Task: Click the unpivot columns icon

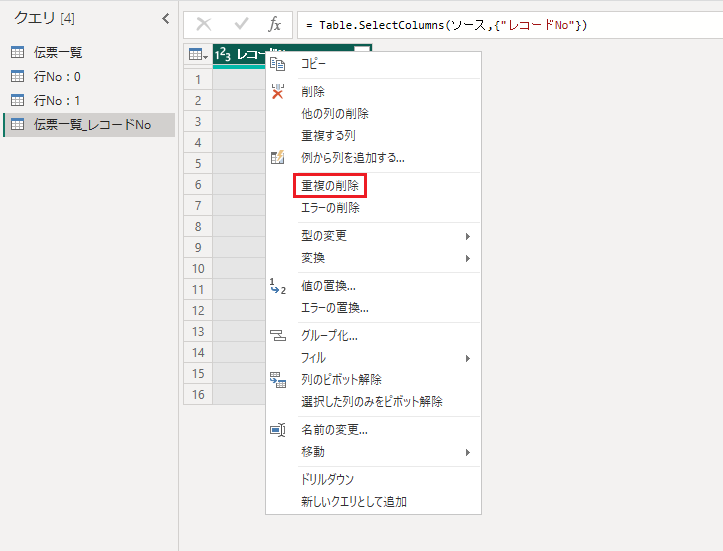Action: (278, 380)
